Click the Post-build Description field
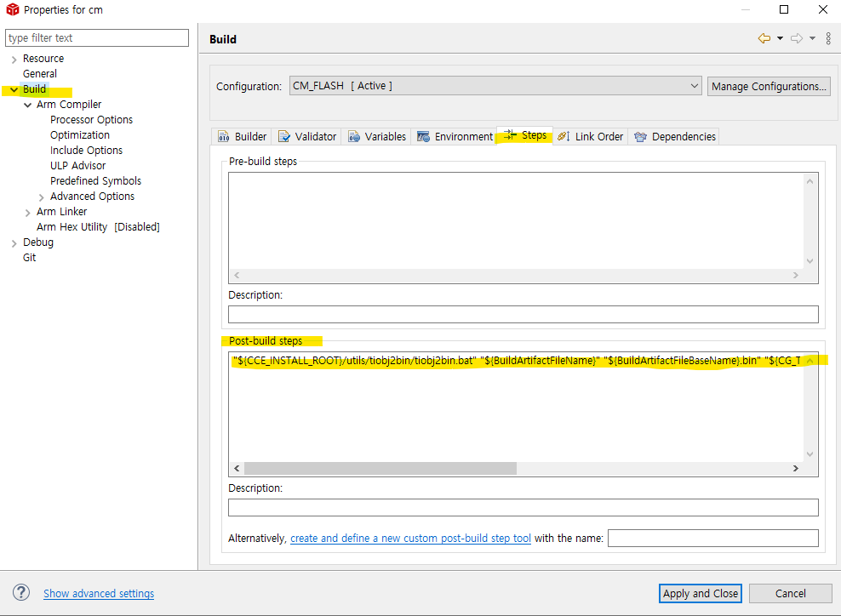Image resolution: width=841 pixels, height=616 pixels. click(523, 507)
